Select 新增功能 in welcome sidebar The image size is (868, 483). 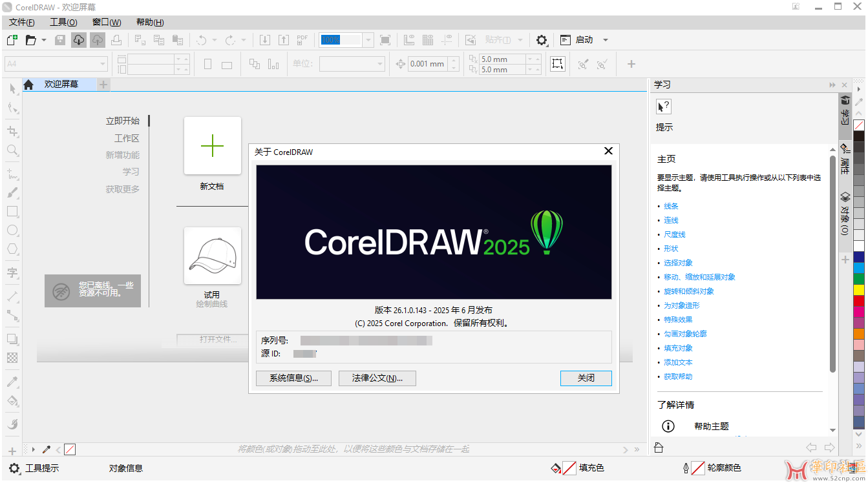pyautogui.click(x=123, y=155)
